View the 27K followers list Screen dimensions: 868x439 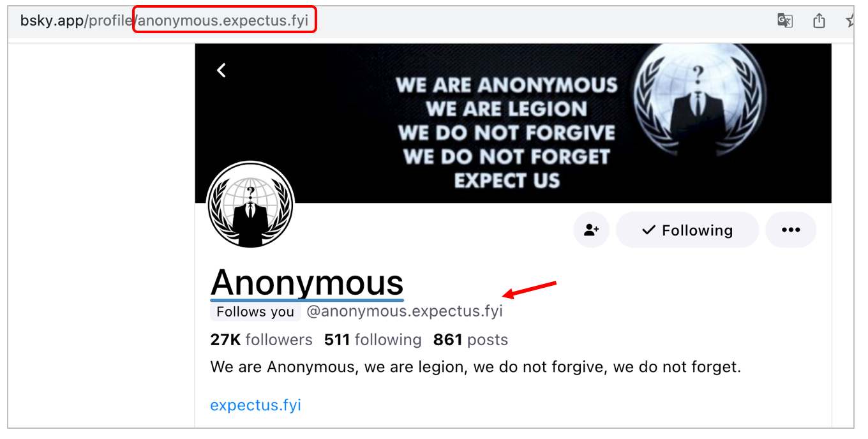tap(261, 339)
